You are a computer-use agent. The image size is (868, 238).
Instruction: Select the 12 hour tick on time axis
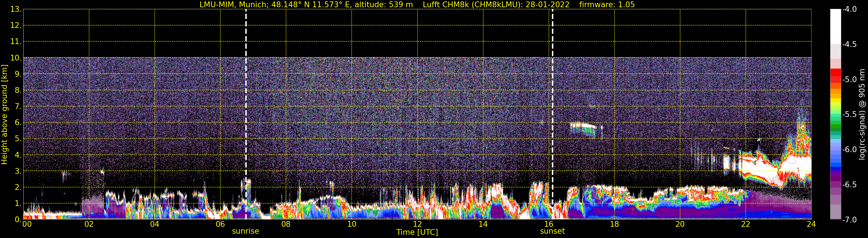pyautogui.click(x=417, y=224)
